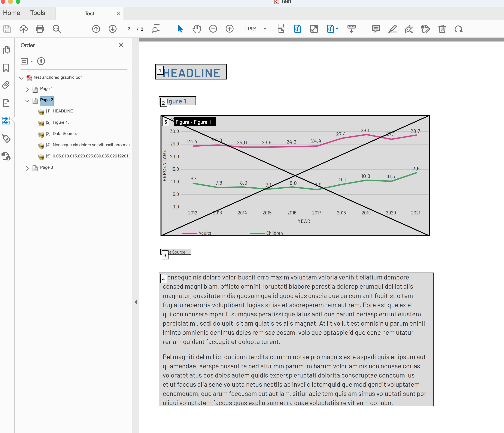Add a sticky note comment
The width and height of the screenshot is (504, 433).
point(376,29)
